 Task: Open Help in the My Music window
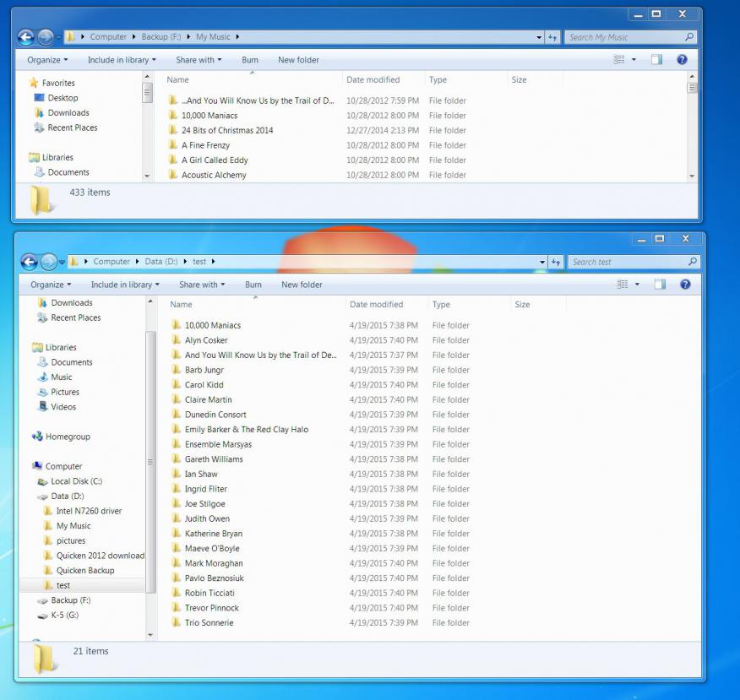683,60
